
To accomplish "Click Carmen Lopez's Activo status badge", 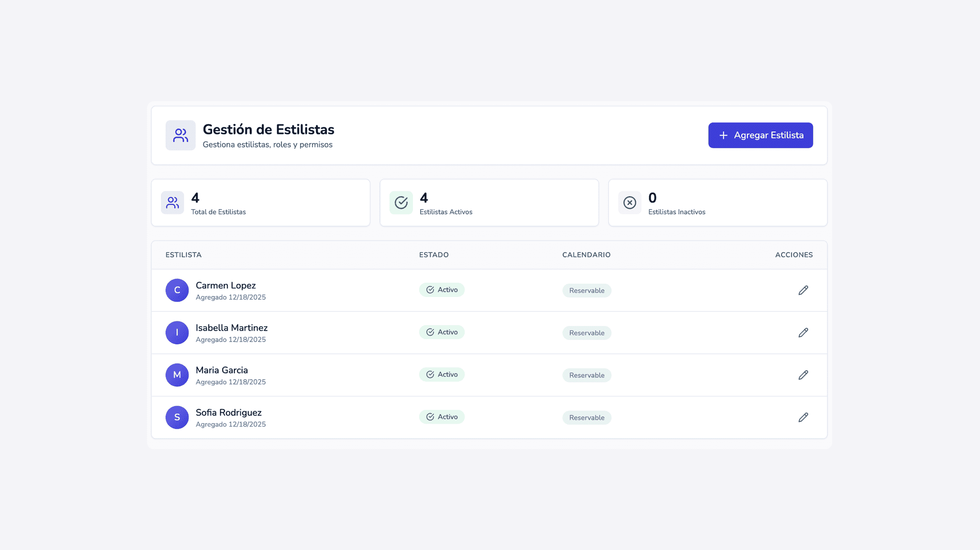I will click(x=442, y=290).
